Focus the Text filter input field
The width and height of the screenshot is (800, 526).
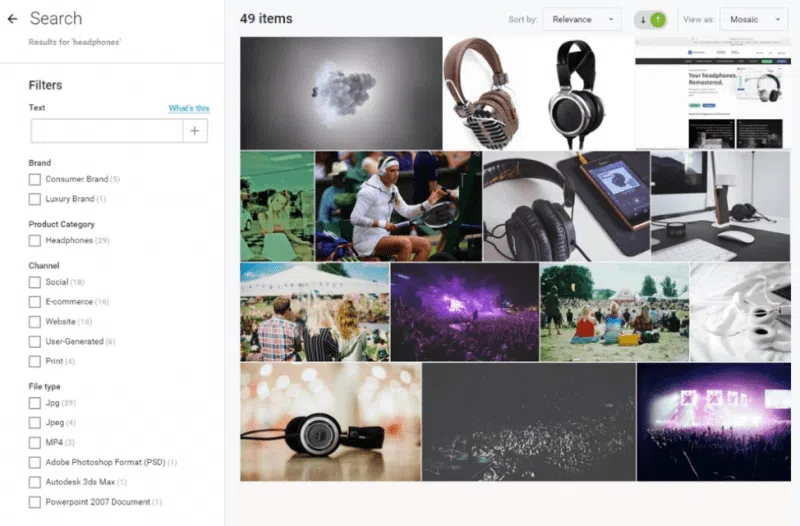[107, 131]
